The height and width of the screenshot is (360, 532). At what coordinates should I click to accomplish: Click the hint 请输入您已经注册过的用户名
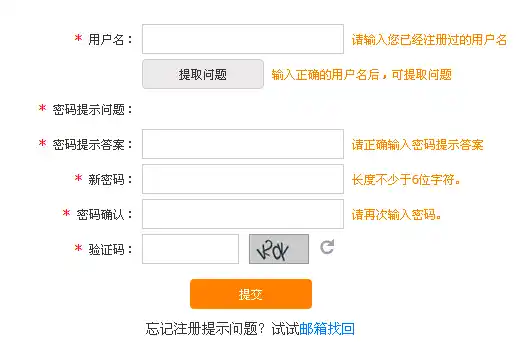click(429, 40)
